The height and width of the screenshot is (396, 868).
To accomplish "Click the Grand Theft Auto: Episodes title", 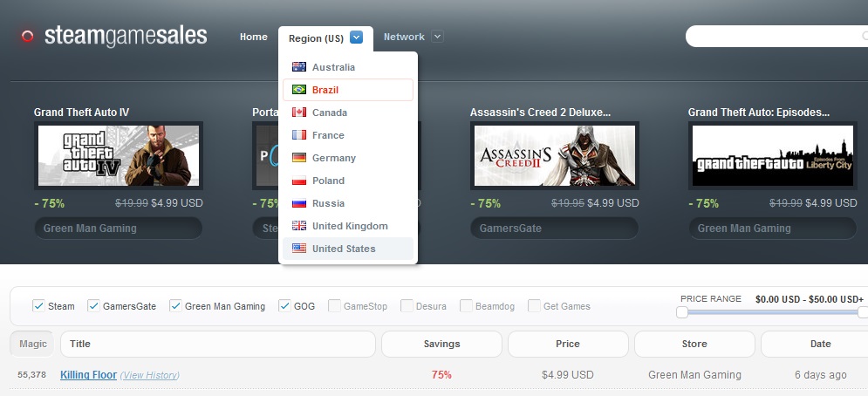I will 759,113.
